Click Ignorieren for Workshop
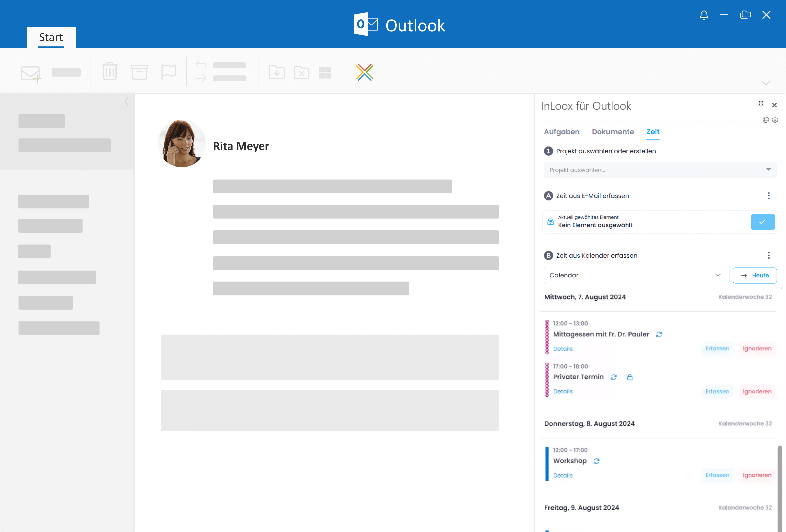The image size is (786, 532). point(757,475)
